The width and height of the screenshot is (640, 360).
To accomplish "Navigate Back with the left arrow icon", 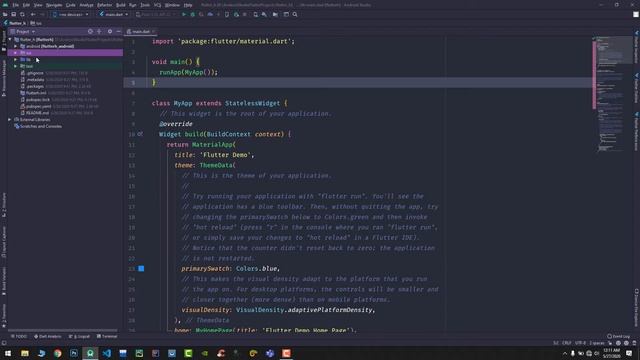I will pos(33,14).
